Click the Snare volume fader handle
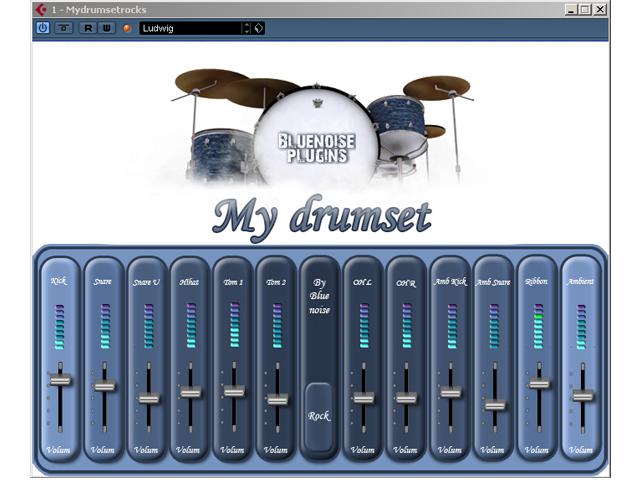The width and height of the screenshot is (640, 480). click(104, 386)
